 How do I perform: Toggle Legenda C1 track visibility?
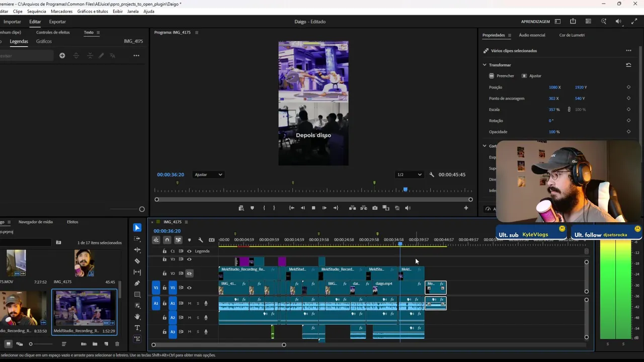pyautogui.click(x=189, y=251)
